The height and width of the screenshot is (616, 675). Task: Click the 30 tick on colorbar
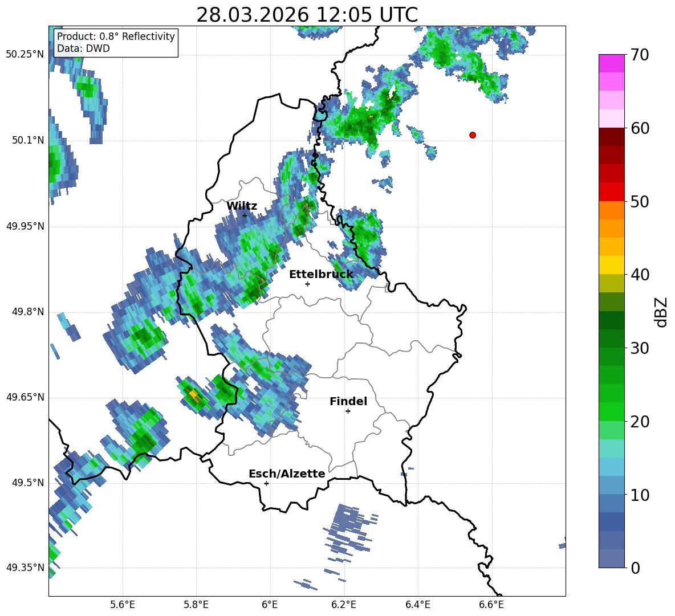pos(640,348)
